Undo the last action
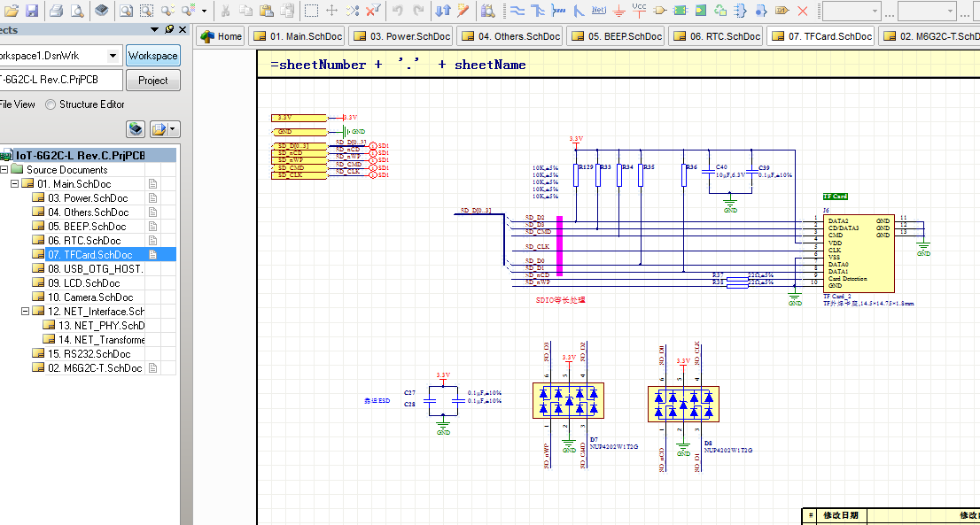980x525 pixels. pos(398,10)
